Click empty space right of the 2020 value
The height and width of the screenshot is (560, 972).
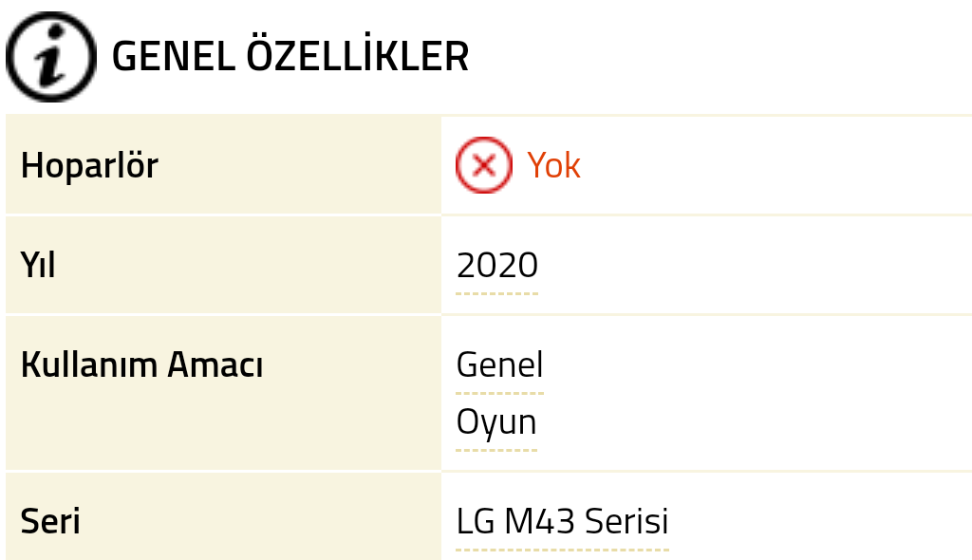click(x=759, y=266)
